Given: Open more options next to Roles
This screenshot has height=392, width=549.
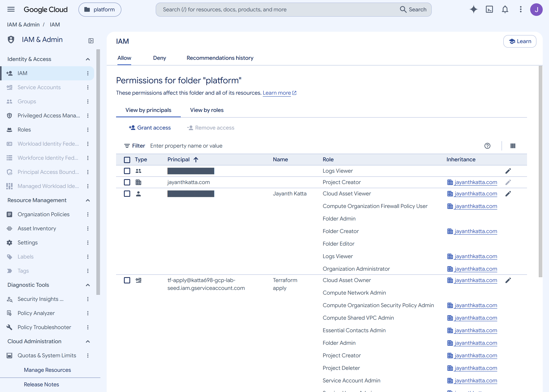Looking at the screenshot, I should coord(88,130).
